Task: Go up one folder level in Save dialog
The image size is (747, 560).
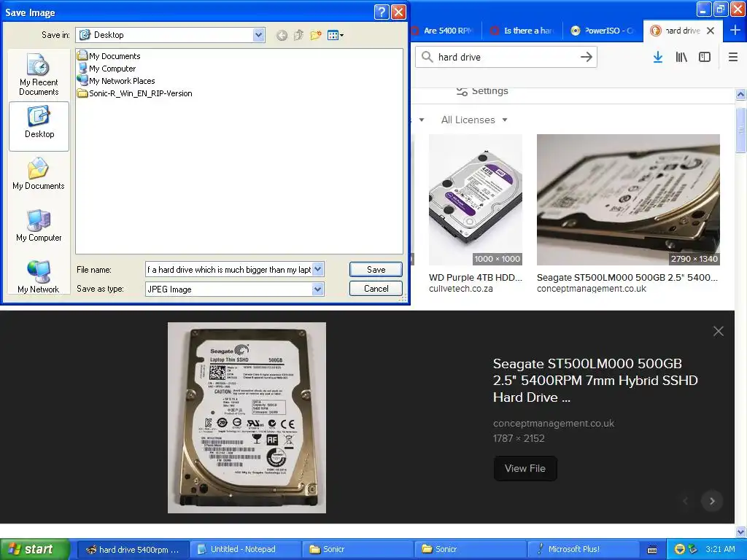Action: (298, 35)
